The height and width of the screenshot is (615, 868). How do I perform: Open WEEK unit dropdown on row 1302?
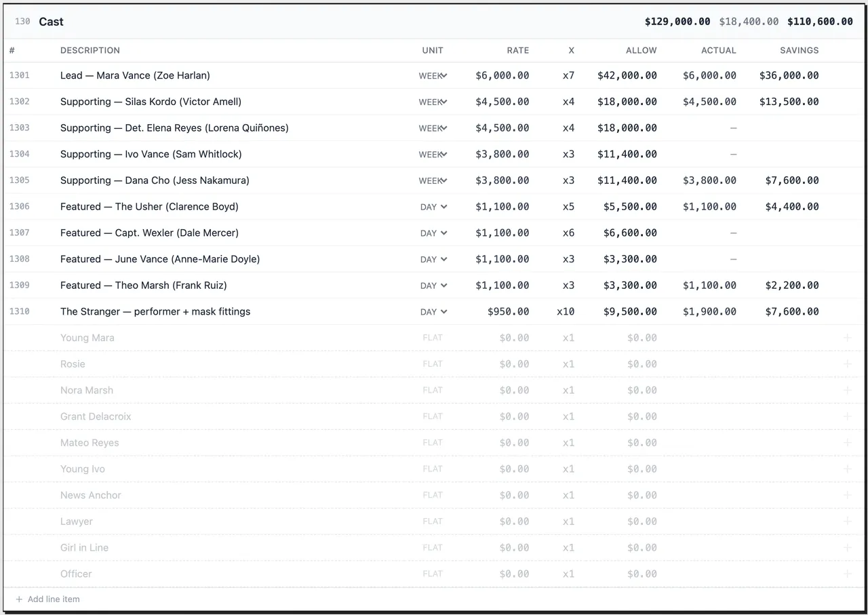(x=433, y=102)
